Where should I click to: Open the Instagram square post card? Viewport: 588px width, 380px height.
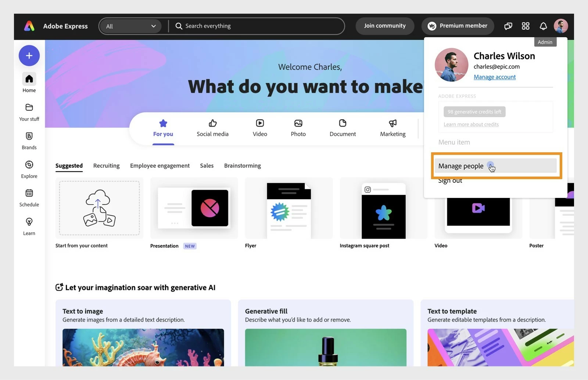click(x=384, y=208)
